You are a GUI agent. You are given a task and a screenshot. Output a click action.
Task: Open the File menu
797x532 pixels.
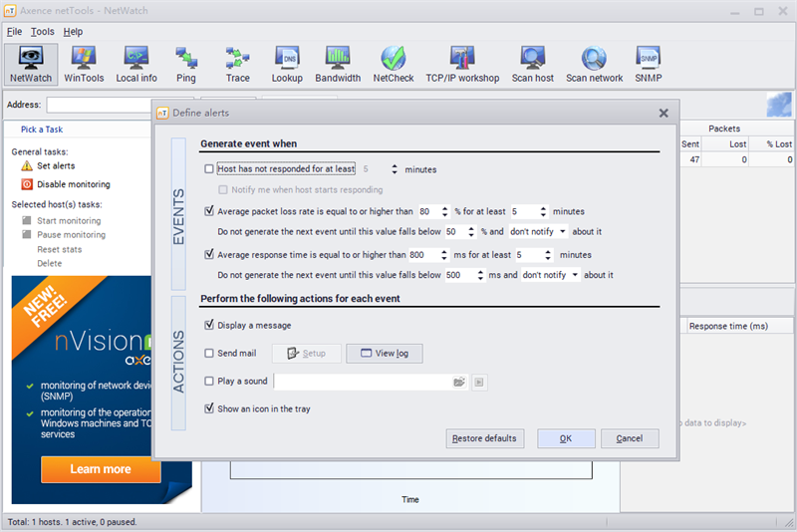coord(14,32)
